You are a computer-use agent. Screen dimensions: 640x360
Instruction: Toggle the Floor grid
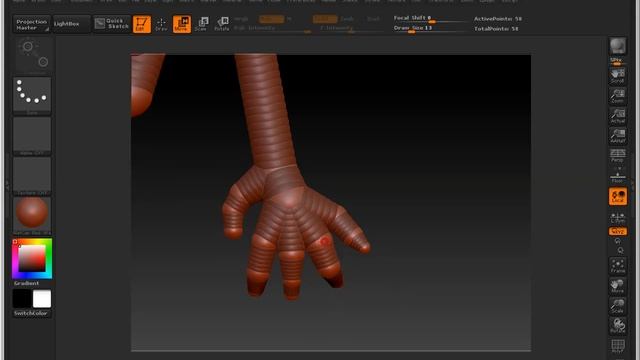(618, 176)
